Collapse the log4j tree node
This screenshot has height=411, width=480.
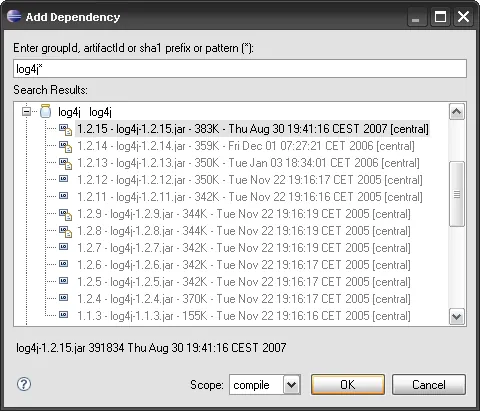click(x=26, y=112)
